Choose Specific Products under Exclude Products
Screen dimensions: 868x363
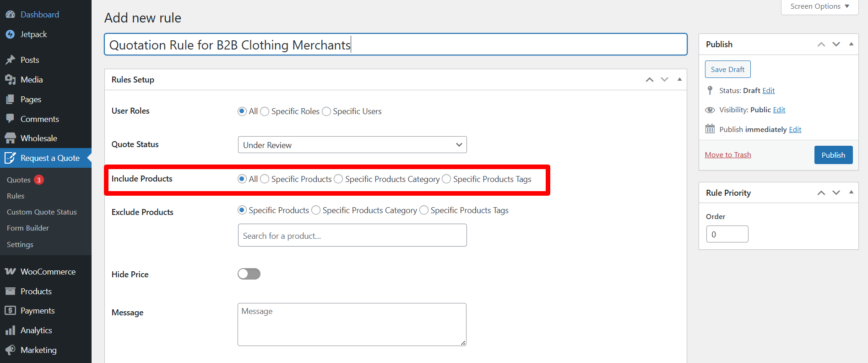coord(242,210)
